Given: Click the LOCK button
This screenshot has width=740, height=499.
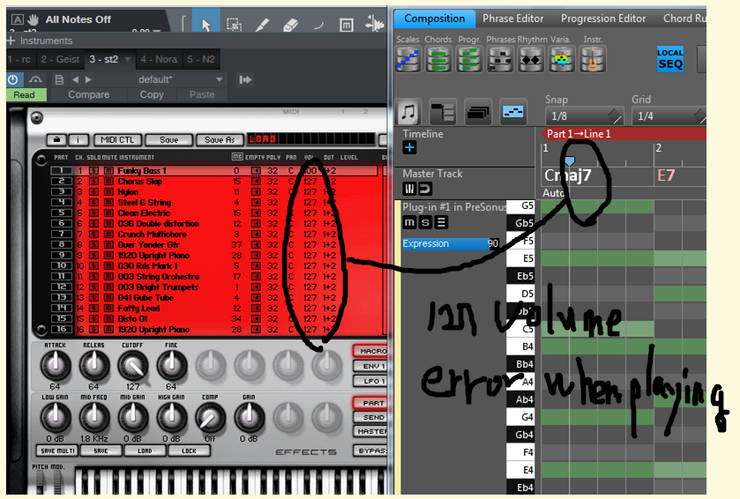Looking at the screenshot, I should [189, 451].
